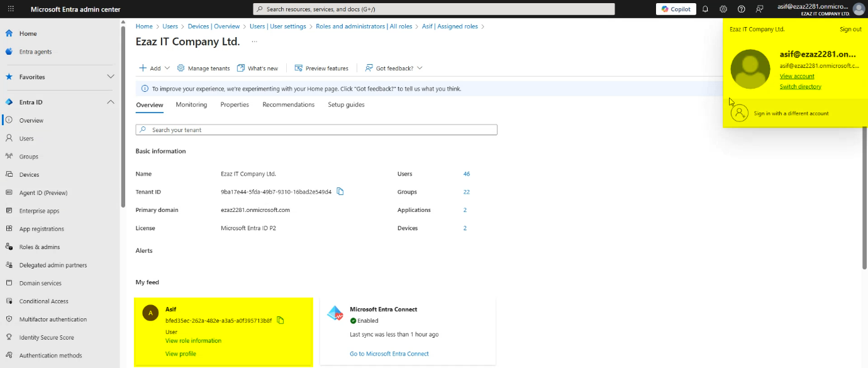Image resolution: width=868 pixels, height=368 pixels.
Task: Click the feedback icon in top bar
Action: tap(760, 9)
